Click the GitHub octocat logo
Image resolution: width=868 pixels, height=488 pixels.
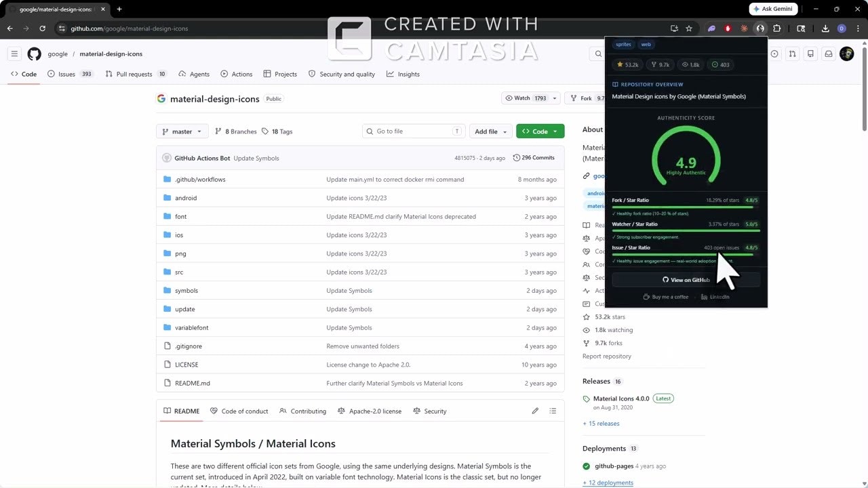pyautogui.click(x=34, y=54)
